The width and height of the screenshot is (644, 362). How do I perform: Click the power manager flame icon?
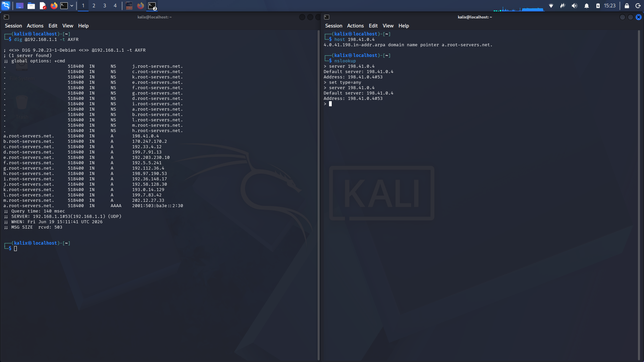pos(563,6)
